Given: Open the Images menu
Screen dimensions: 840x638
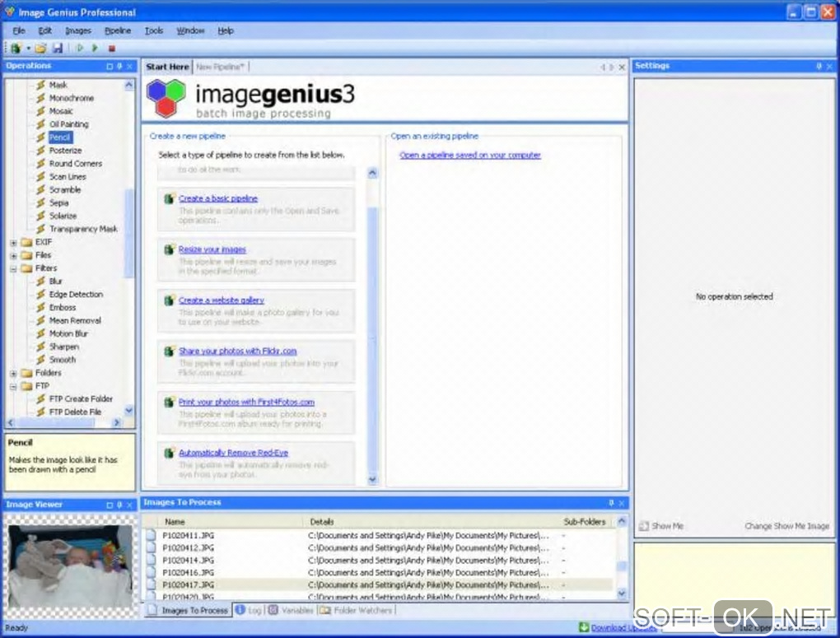Looking at the screenshot, I should 78,30.
